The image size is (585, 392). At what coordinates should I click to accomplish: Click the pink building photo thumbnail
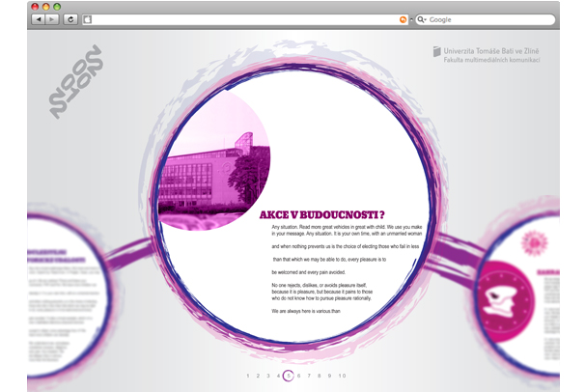[x=209, y=166]
